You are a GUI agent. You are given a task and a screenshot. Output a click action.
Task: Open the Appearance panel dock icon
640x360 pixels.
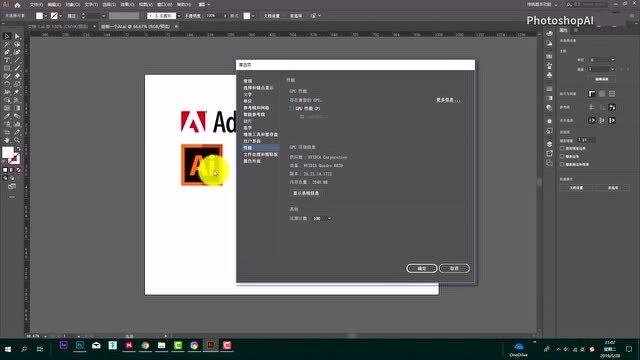coord(549,121)
